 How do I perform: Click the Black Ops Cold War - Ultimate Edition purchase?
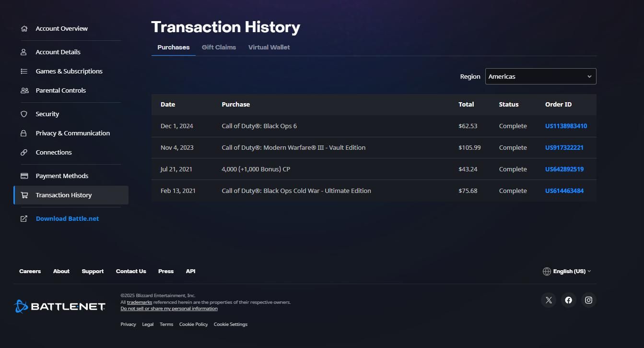click(x=296, y=191)
